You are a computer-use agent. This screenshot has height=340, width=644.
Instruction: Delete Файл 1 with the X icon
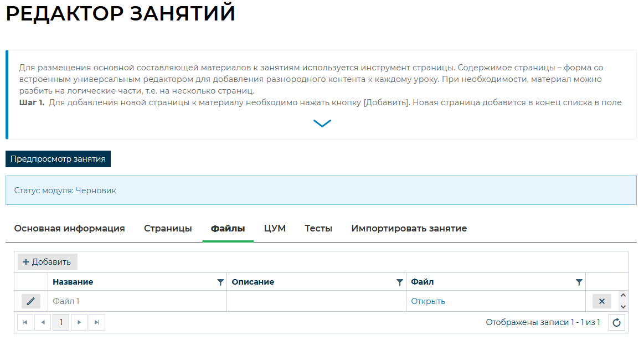[x=601, y=301]
